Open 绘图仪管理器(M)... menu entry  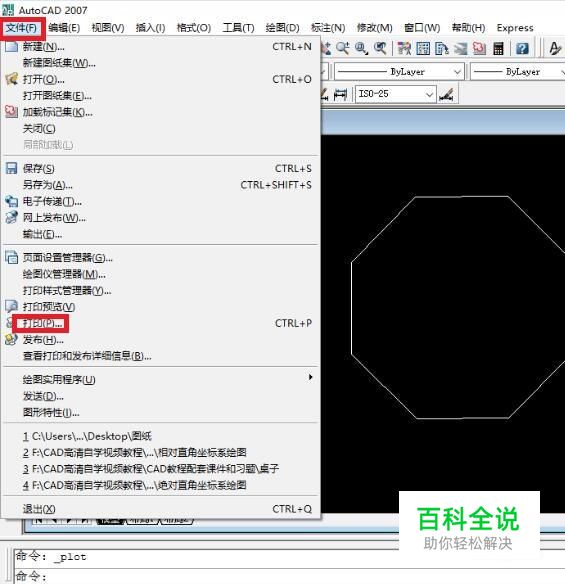pos(159,274)
